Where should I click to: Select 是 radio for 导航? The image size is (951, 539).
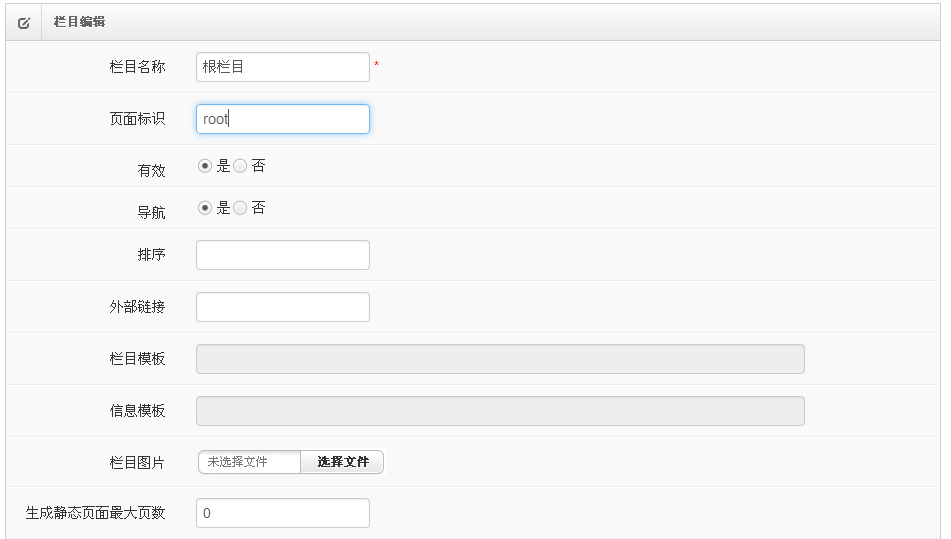[205, 208]
